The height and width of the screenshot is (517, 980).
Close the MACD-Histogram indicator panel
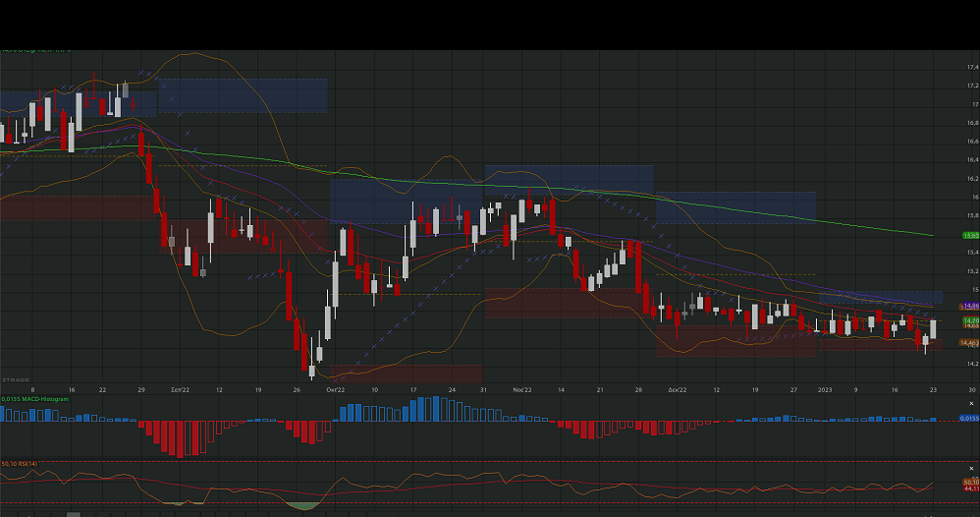970,404
